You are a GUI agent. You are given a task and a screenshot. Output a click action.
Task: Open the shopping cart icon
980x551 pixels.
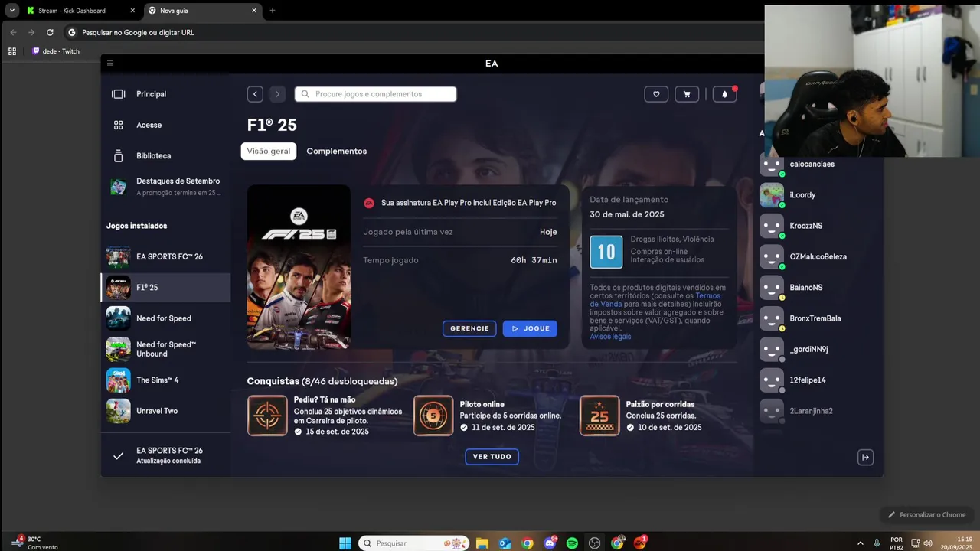pos(687,94)
